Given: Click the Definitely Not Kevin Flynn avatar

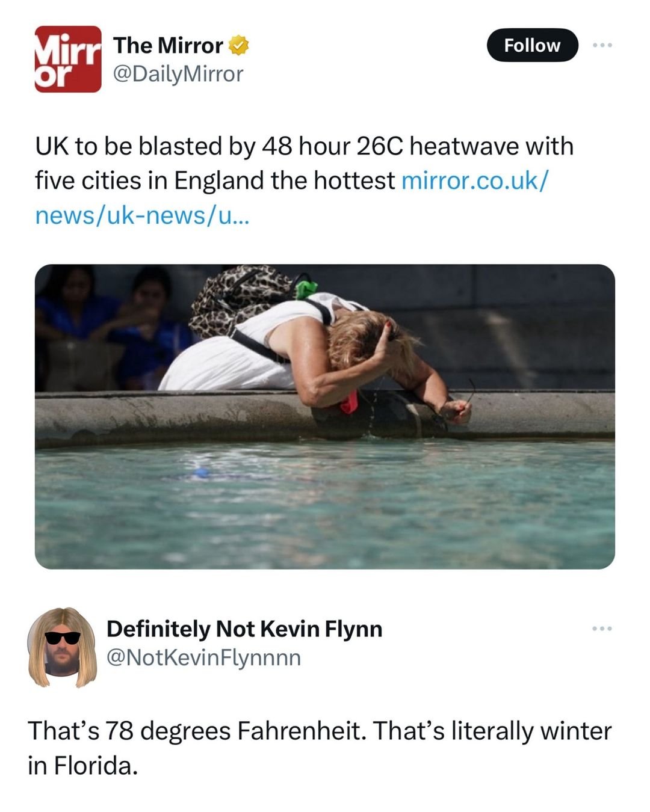Looking at the screenshot, I should (63, 647).
